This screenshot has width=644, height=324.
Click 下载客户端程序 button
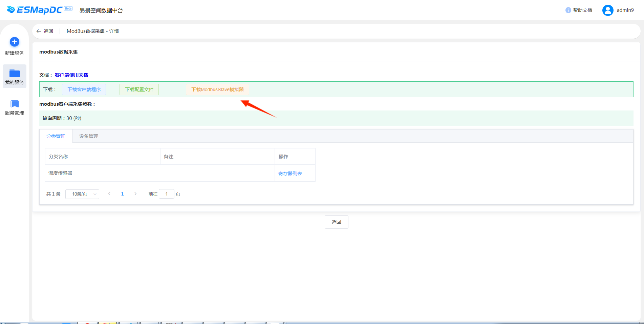pos(84,89)
